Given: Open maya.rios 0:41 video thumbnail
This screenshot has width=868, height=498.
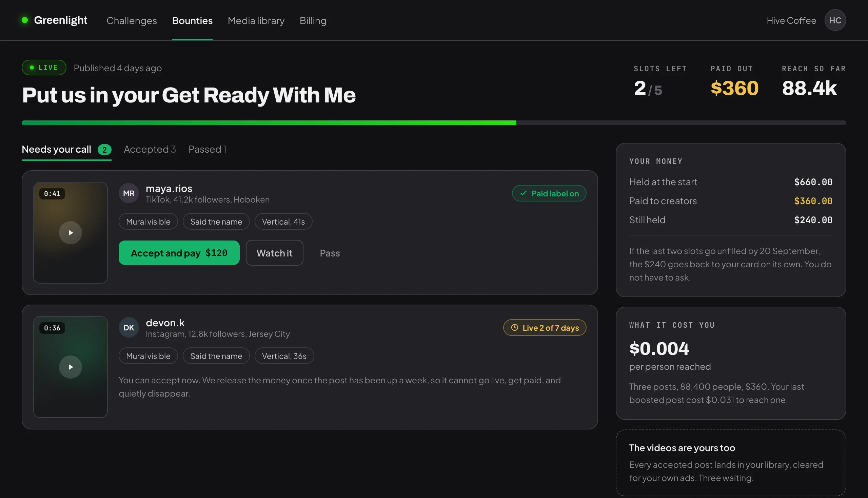Looking at the screenshot, I should [x=71, y=233].
